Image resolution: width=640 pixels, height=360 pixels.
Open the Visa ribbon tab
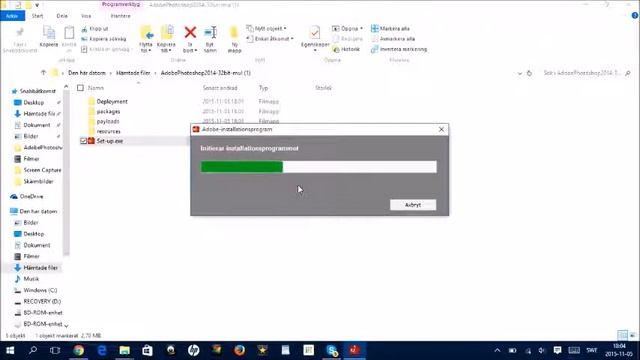tap(86, 16)
